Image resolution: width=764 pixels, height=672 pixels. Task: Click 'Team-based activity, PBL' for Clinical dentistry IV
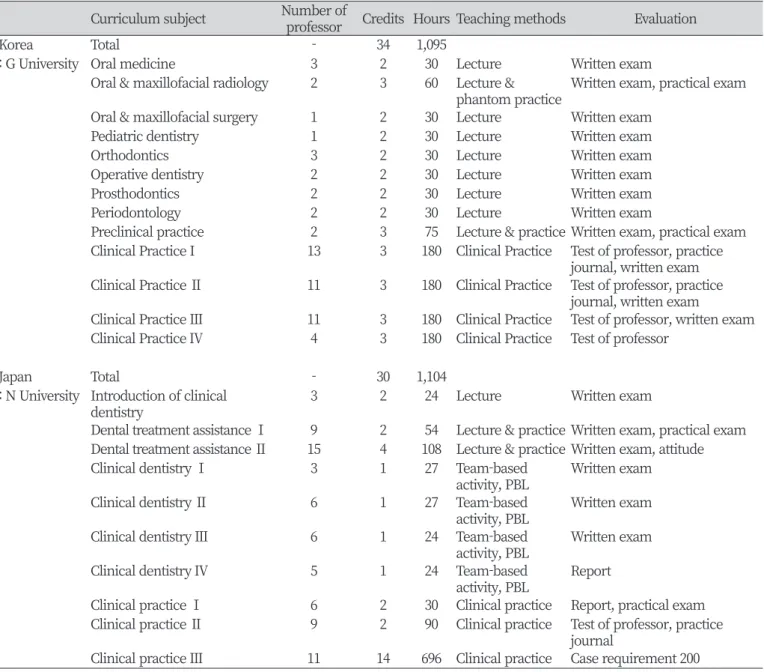coord(493,579)
